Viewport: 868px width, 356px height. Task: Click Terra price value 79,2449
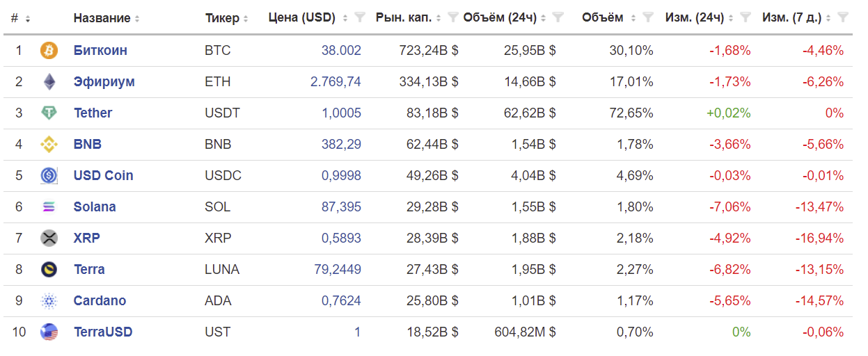click(338, 269)
